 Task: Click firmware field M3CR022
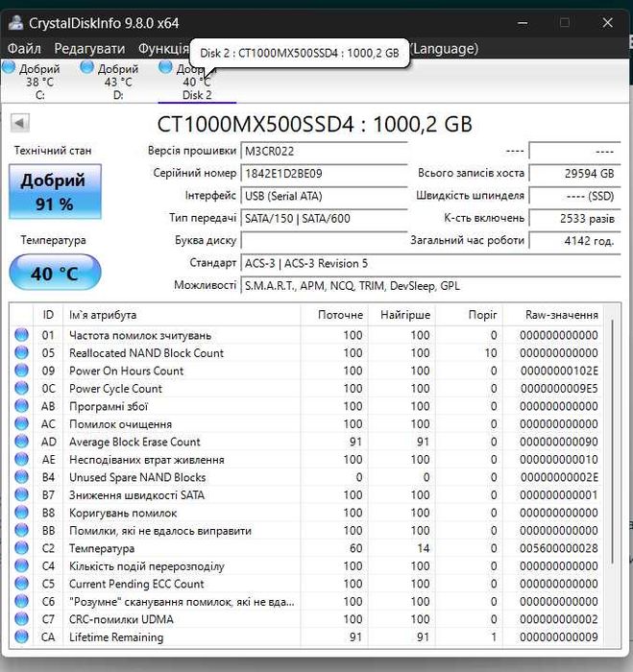pyautogui.click(x=324, y=152)
